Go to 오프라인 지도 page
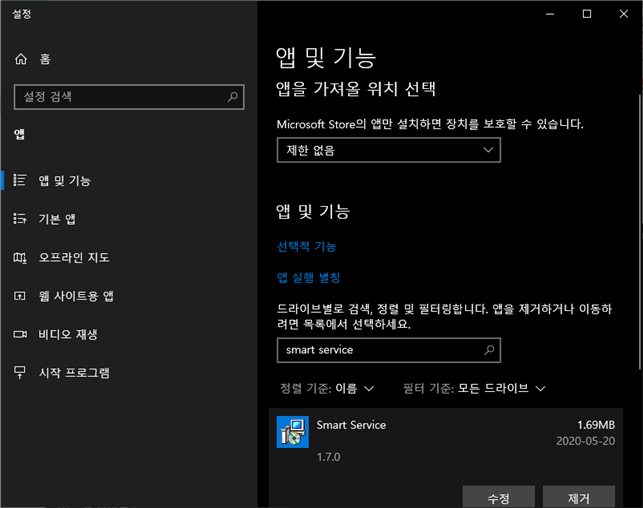643x508 pixels. (x=74, y=257)
